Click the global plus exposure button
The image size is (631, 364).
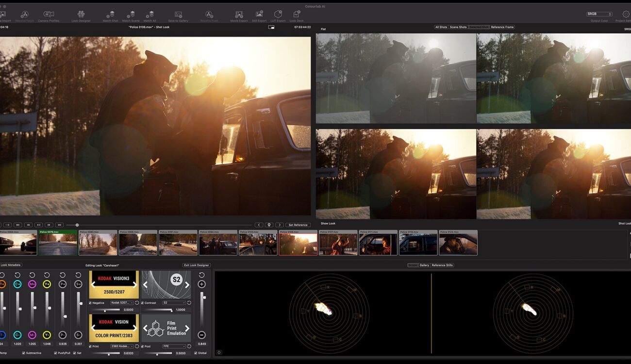click(201, 284)
